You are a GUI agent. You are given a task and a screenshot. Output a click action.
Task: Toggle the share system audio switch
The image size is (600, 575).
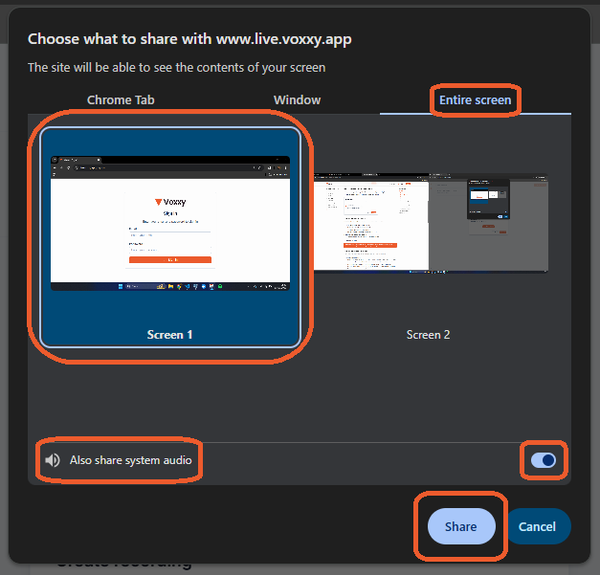coord(543,460)
